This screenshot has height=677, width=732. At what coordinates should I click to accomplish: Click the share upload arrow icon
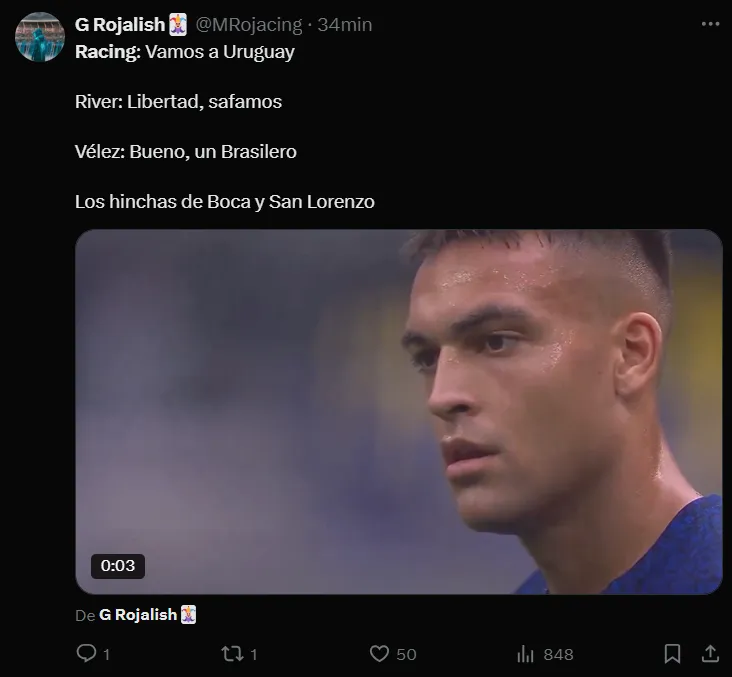pyautogui.click(x=709, y=654)
